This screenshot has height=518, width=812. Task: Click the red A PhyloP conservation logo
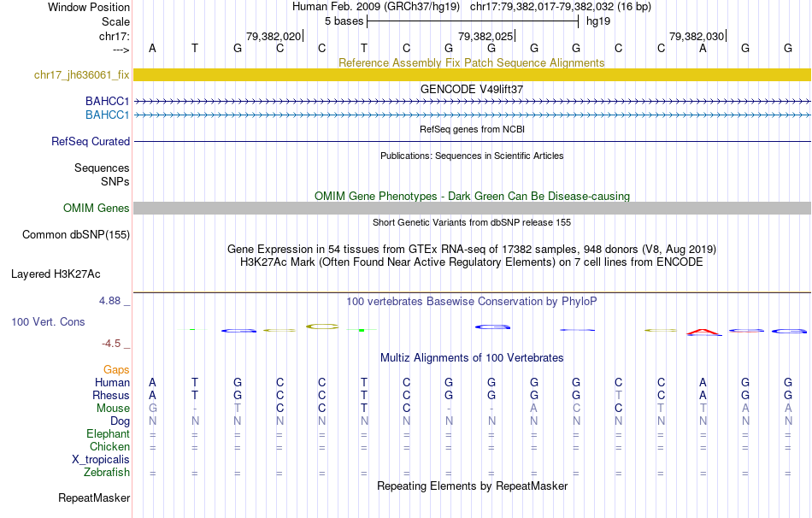click(x=703, y=332)
